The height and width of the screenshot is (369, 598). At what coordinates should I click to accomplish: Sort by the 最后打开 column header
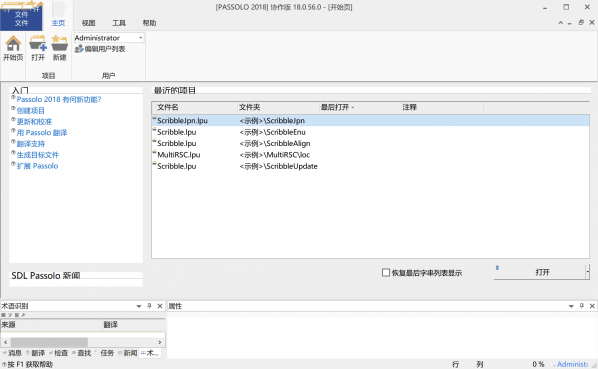360,107
